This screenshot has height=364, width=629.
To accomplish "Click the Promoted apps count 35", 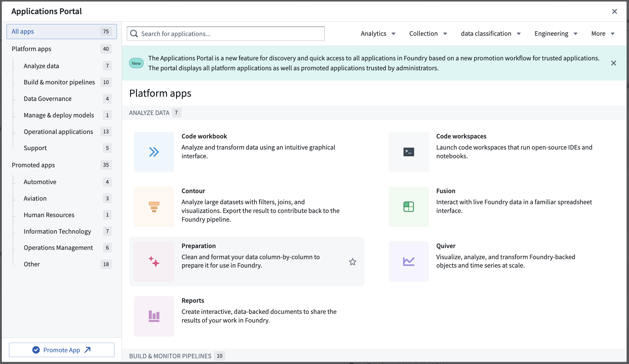I will [x=106, y=165].
